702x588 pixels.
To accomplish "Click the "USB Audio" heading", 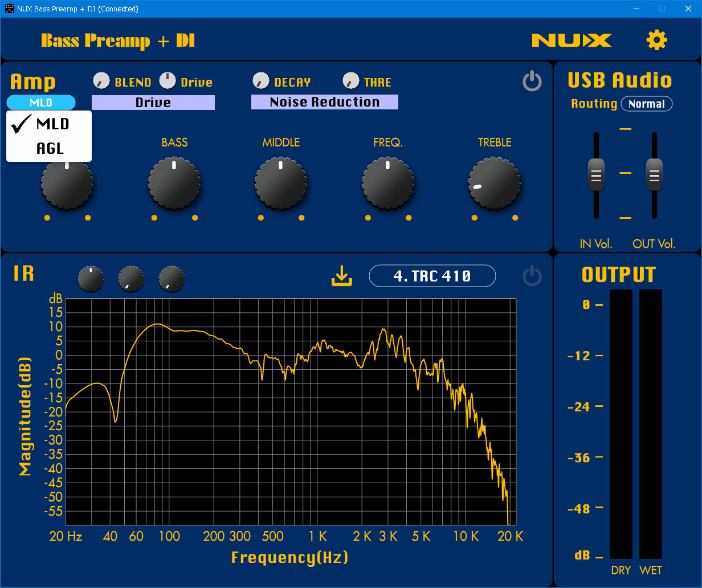I will (x=620, y=80).
